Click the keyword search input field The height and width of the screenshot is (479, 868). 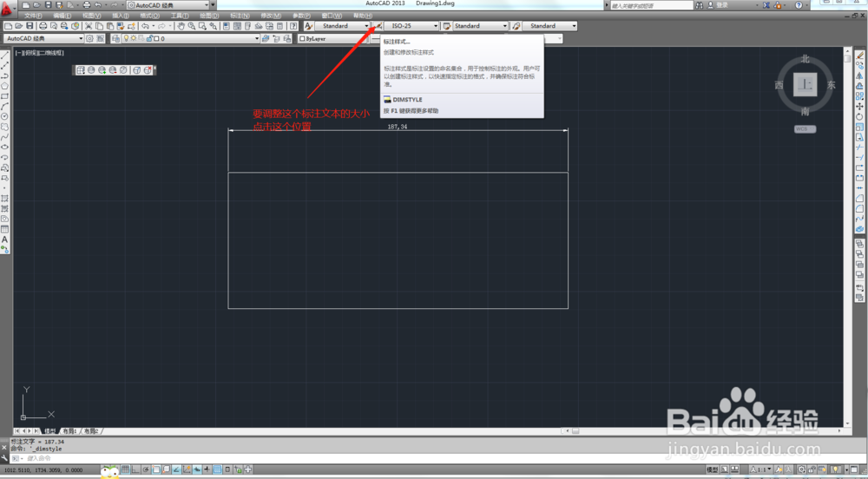[x=652, y=5]
